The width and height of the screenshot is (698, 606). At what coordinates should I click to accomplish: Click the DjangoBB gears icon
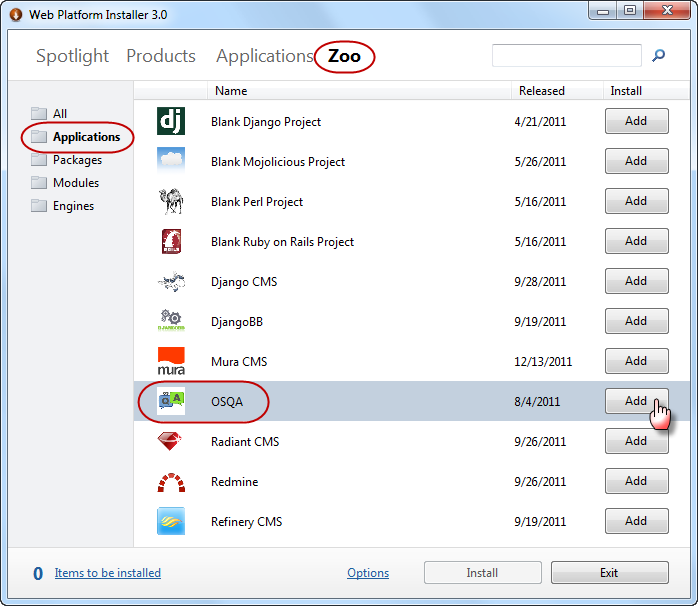[171, 321]
